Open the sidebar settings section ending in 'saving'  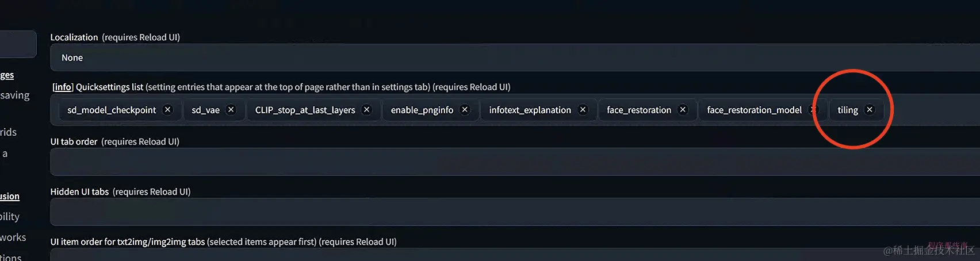15,95
